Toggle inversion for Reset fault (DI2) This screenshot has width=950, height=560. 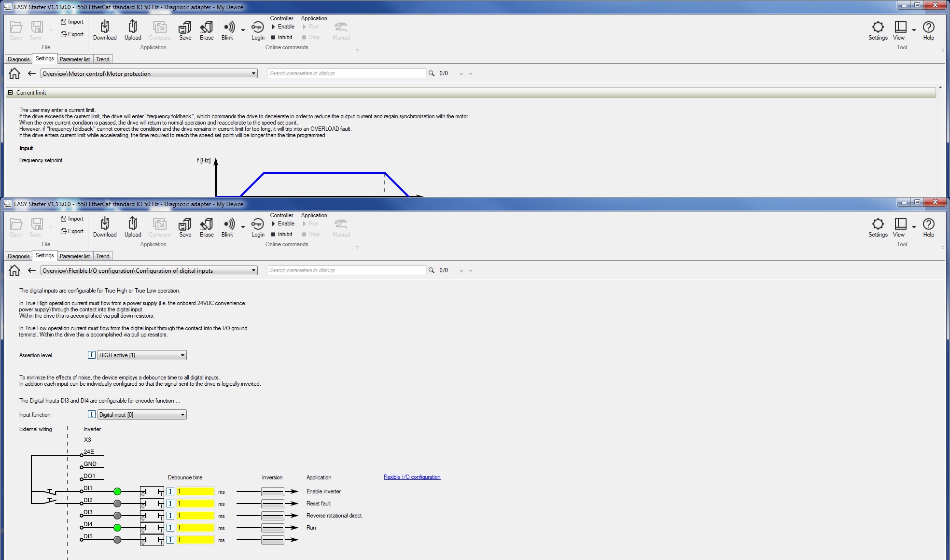click(x=273, y=504)
